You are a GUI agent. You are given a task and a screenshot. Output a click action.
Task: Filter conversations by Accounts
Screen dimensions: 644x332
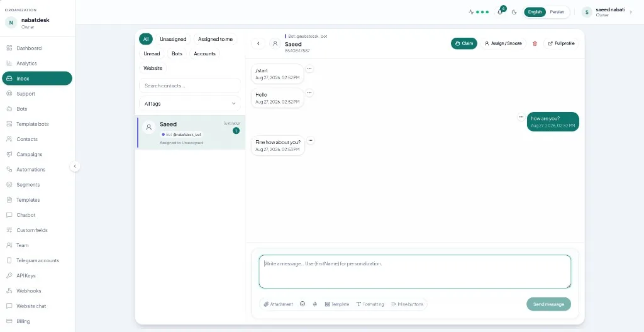tap(204, 53)
